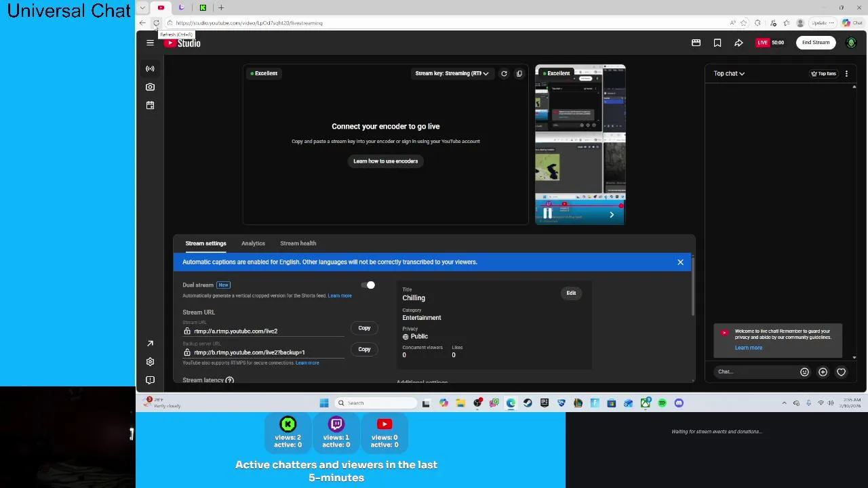
Task: Click the taskbar Search box
Action: click(x=376, y=403)
